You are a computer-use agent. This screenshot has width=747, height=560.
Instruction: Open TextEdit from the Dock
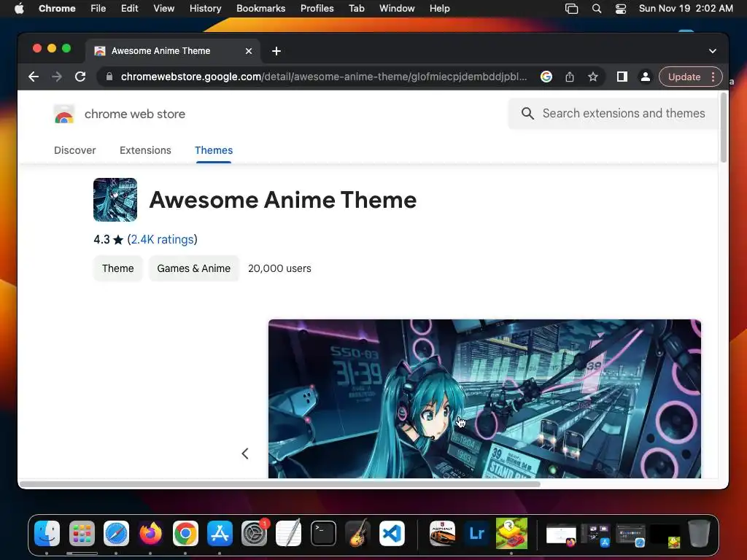pos(289,534)
